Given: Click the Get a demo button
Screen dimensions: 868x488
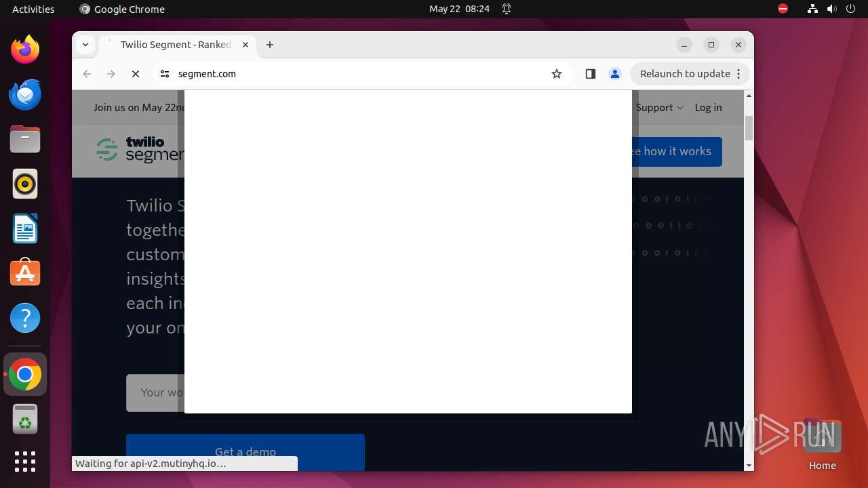Looking at the screenshot, I should coord(245,452).
